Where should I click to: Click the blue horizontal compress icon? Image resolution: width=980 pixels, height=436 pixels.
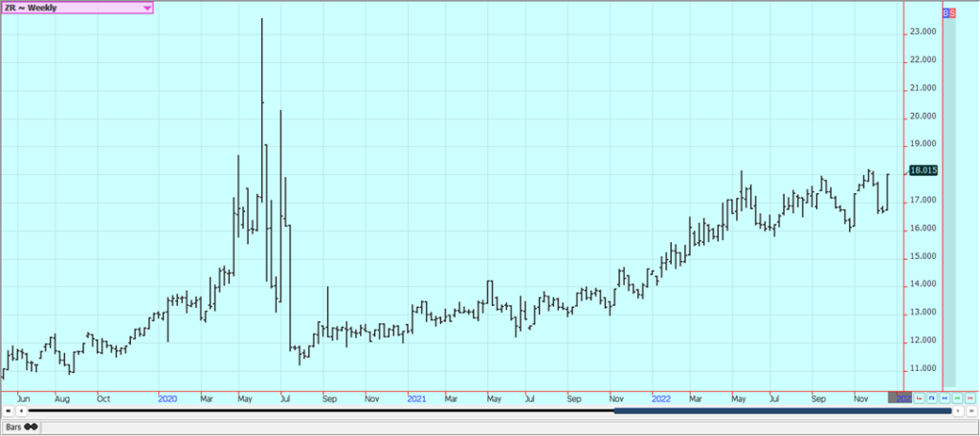pyautogui.click(x=945, y=398)
